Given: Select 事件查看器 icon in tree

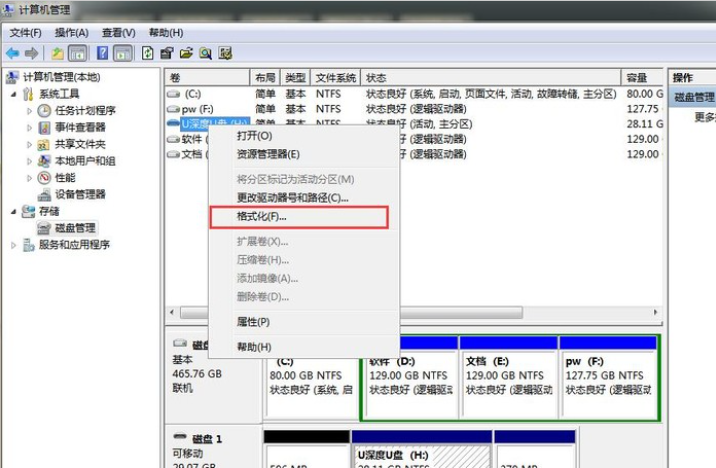Looking at the screenshot, I should (x=44, y=127).
